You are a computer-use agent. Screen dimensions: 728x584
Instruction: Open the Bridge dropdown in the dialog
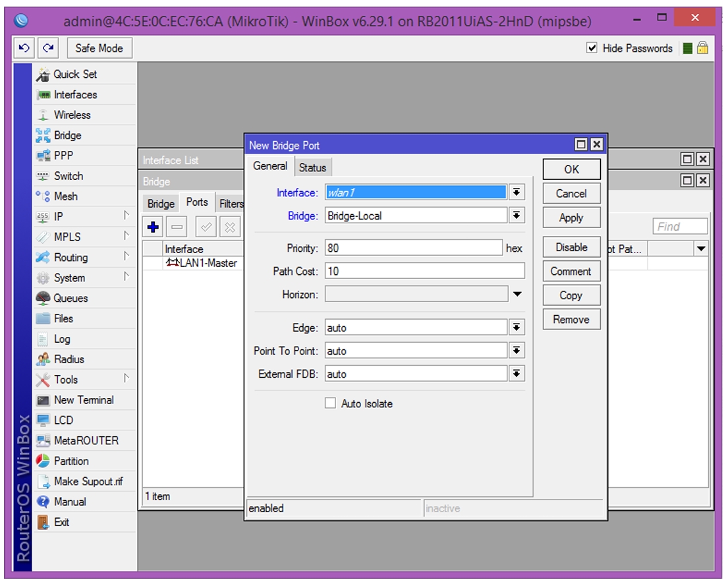pyautogui.click(x=517, y=216)
